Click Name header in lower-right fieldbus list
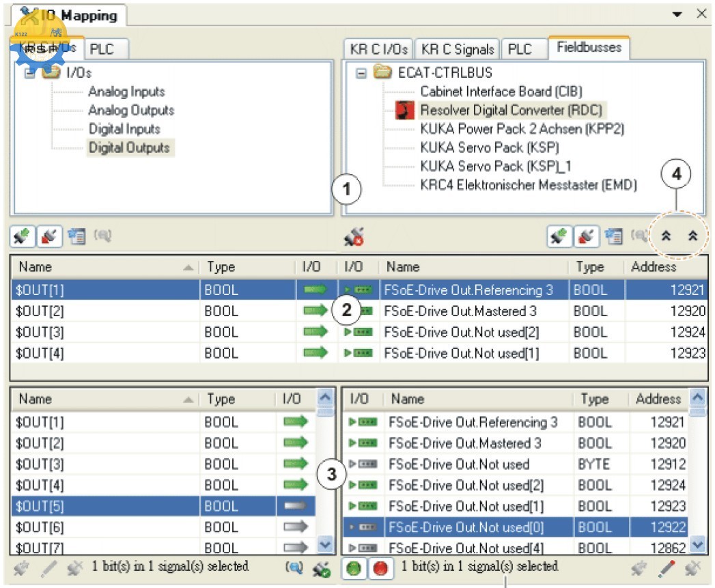715x588 pixels. (x=479, y=399)
